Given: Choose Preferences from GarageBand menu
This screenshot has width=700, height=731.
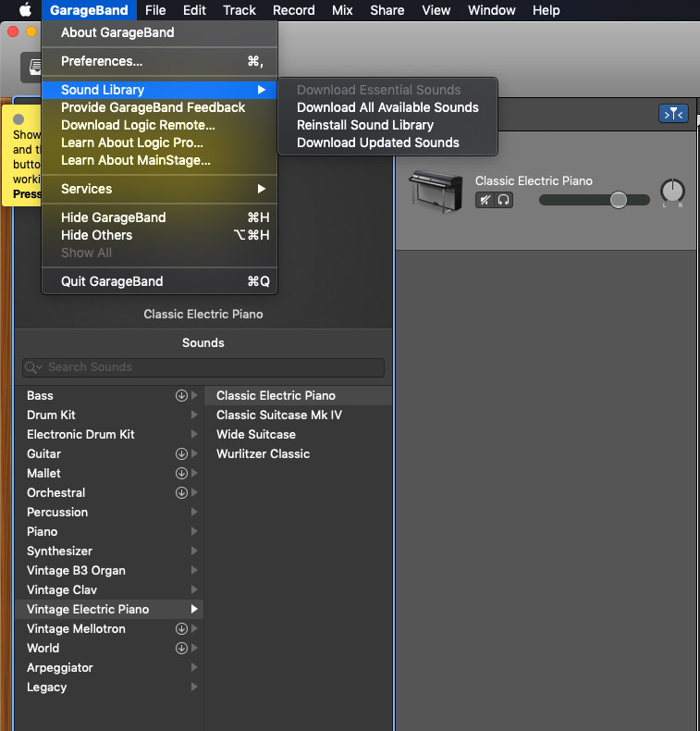Looking at the screenshot, I should (159, 61).
